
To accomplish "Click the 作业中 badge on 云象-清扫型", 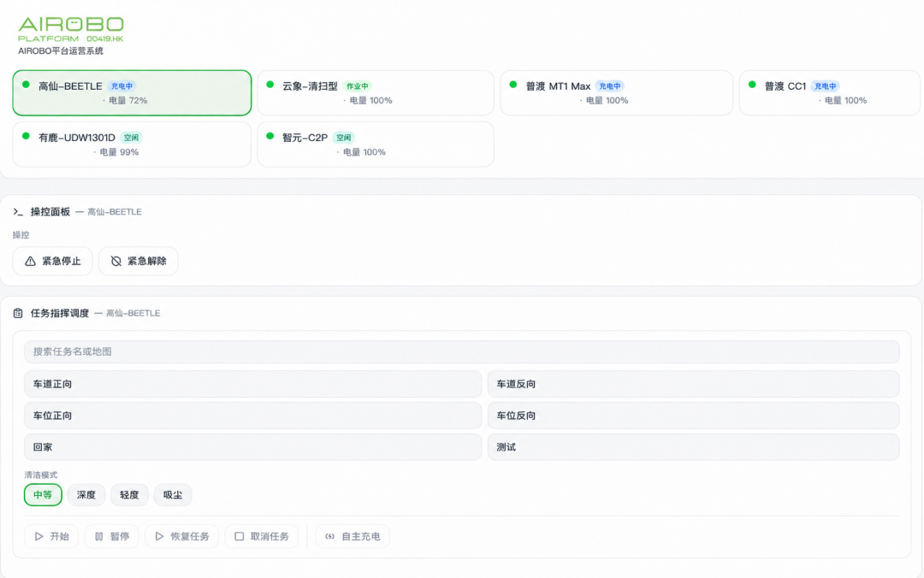I will pos(357,86).
